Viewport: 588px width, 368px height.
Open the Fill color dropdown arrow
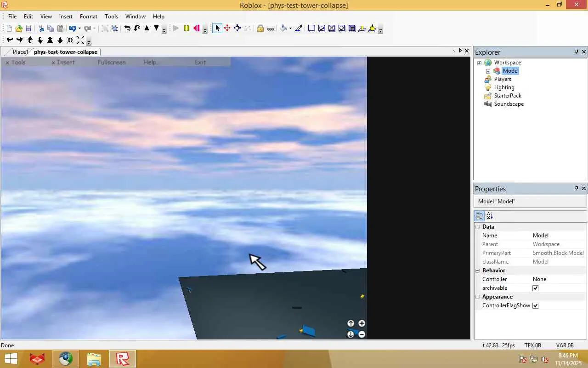click(290, 29)
